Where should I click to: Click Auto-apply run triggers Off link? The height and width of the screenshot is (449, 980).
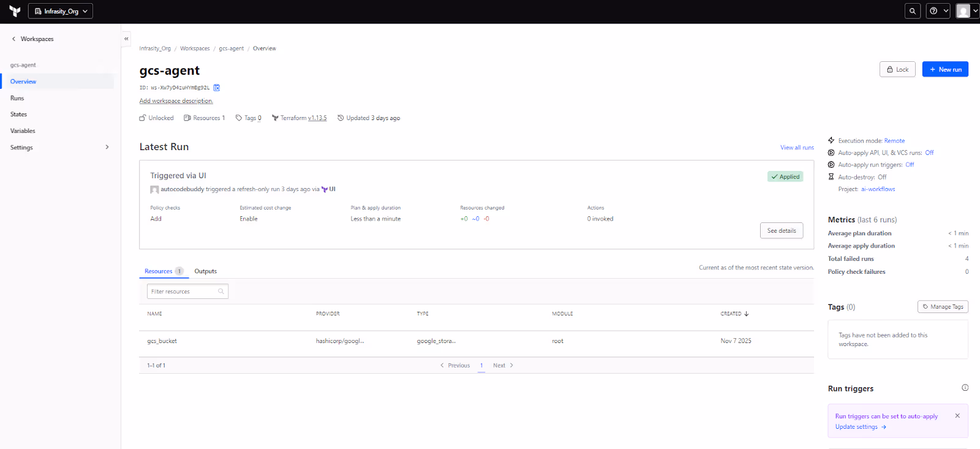(910, 165)
